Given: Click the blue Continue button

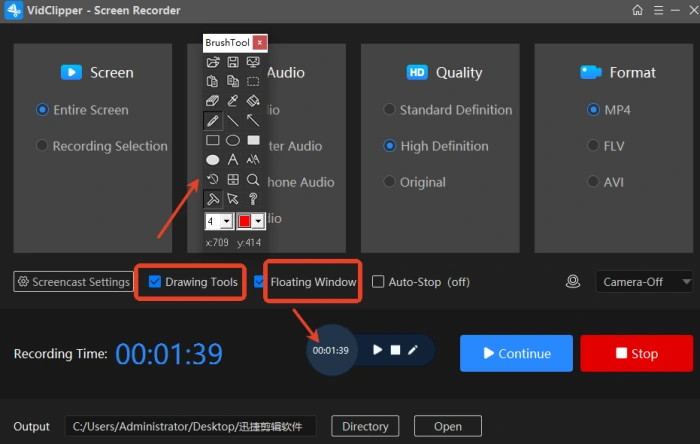Looking at the screenshot, I should pyautogui.click(x=516, y=353).
